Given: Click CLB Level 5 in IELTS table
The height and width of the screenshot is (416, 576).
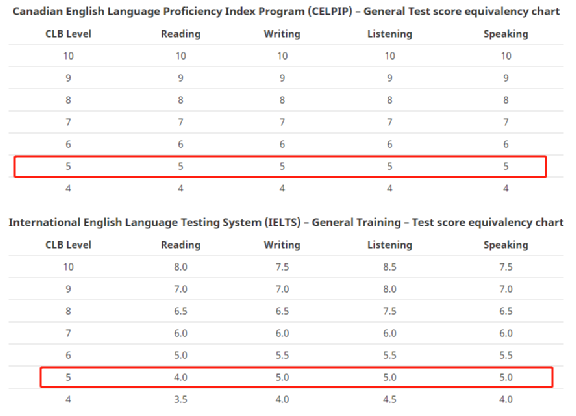Looking at the screenshot, I should pyautogui.click(x=68, y=377).
